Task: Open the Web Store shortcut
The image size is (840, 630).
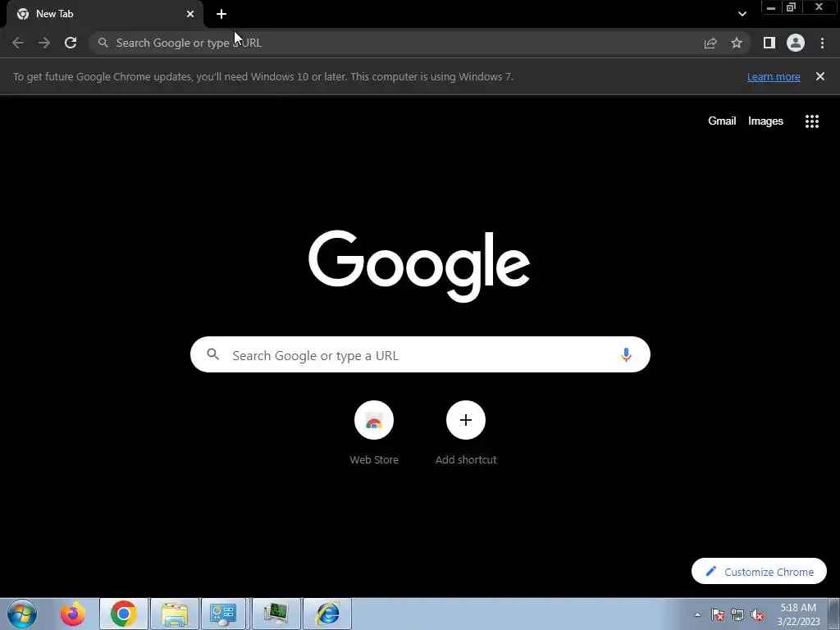Action: 374,434
